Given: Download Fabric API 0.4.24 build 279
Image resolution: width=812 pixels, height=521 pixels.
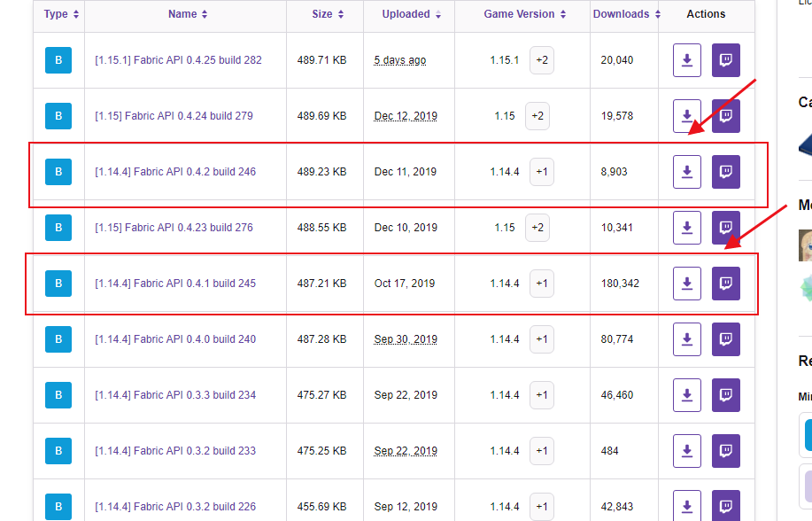Looking at the screenshot, I should click(x=686, y=116).
